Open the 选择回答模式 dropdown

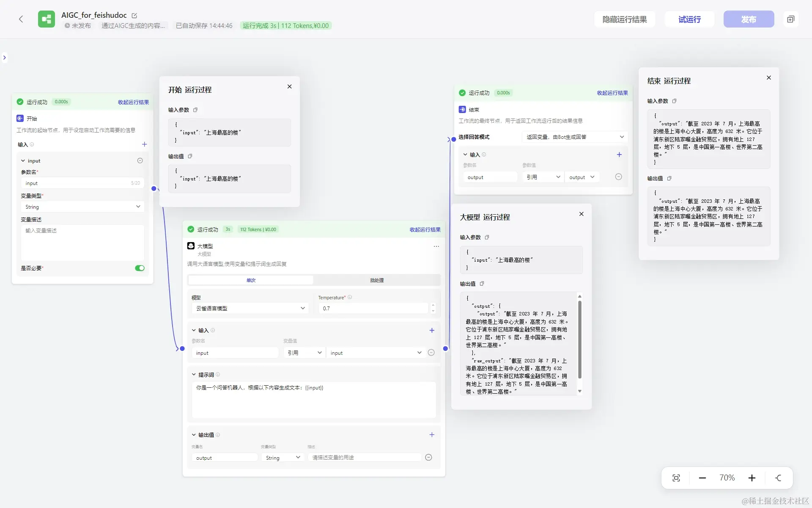click(574, 137)
